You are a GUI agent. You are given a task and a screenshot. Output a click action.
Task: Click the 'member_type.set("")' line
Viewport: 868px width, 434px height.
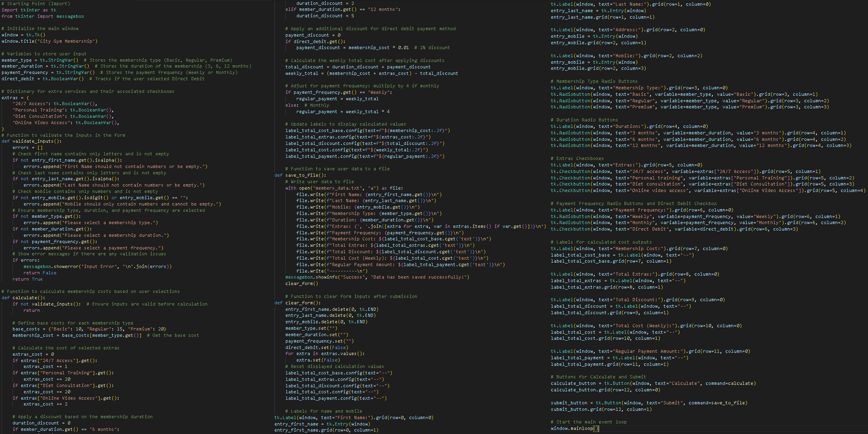tap(311, 328)
